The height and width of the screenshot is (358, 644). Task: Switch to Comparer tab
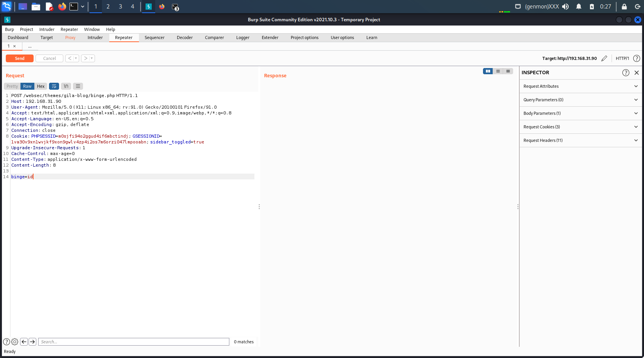click(x=214, y=38)
